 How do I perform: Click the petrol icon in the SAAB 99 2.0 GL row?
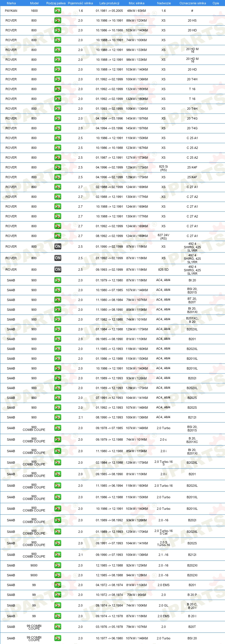(x=58, y=605)
